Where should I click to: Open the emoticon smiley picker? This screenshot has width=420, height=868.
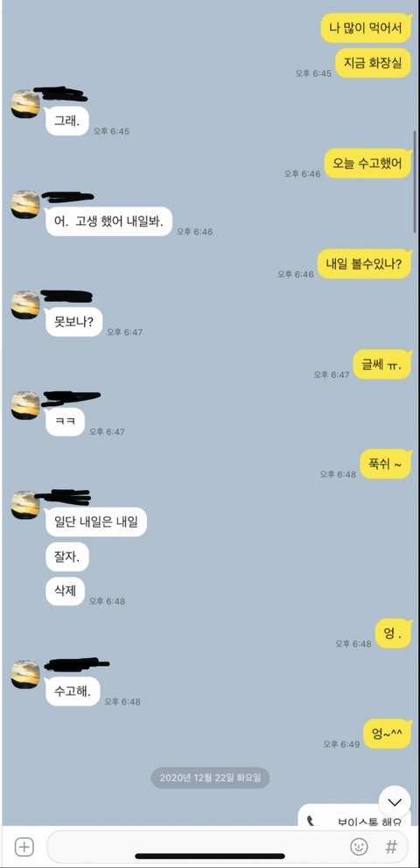click(359, 846)
